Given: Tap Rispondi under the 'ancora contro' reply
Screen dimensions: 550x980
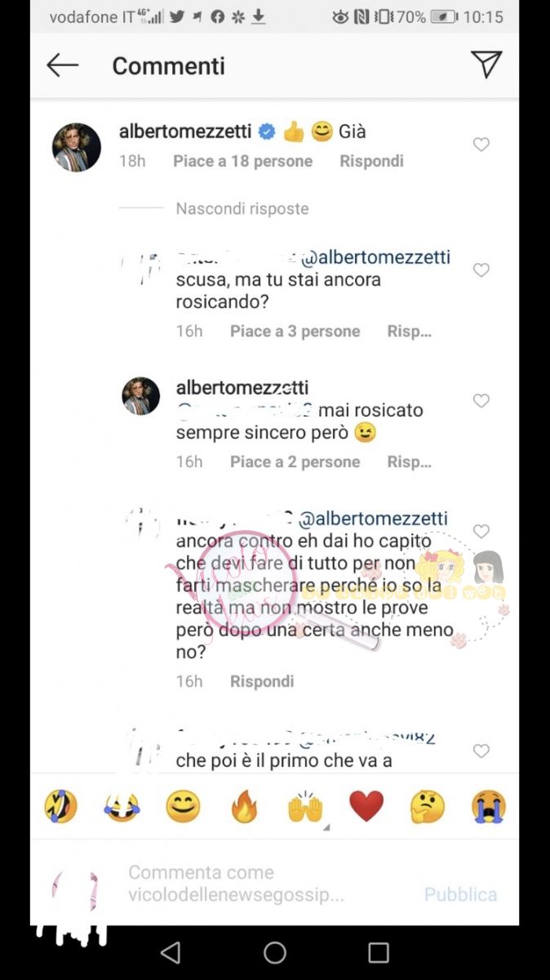Looking at the screenshot, I should click(x=262, y=681).
